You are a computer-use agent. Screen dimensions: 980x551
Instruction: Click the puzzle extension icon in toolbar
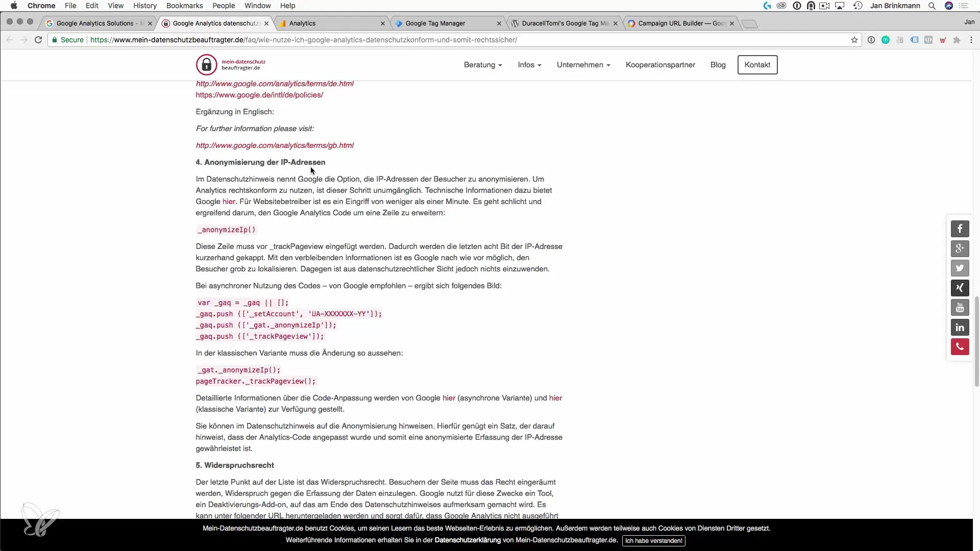coord(957,40)
